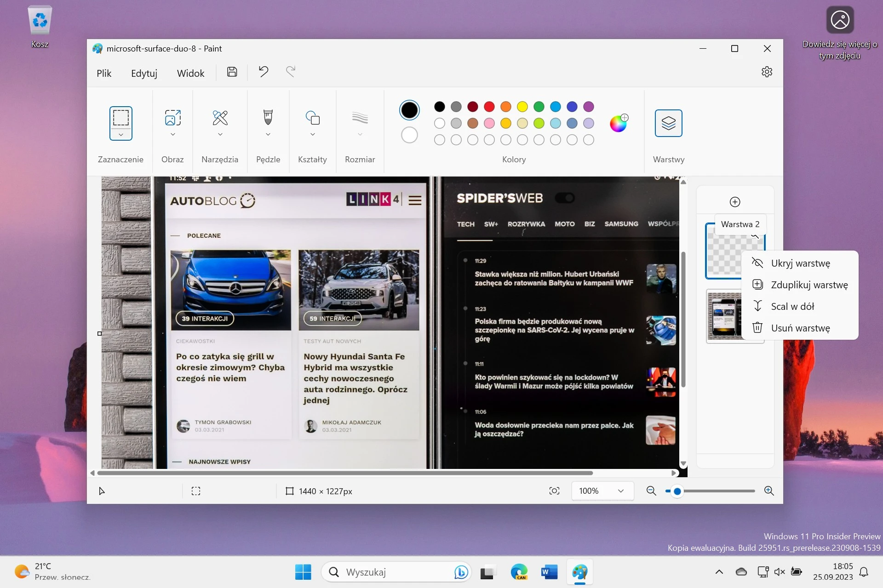This screenshot has width=883, height=588.
Task: Expand the Kształty dropdown chevron
Action: click(x=313, y=135)
